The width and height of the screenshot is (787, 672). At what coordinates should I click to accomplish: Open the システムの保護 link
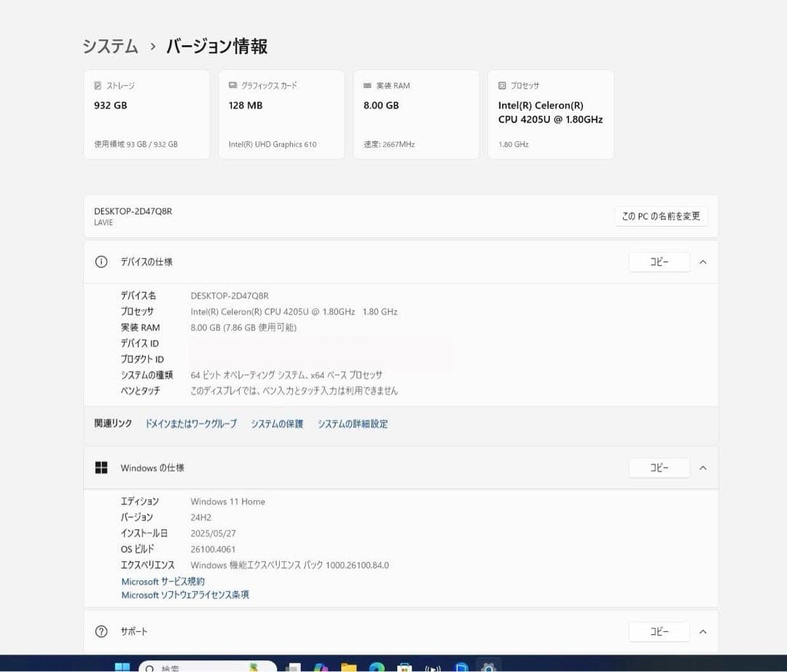click(277, 423)
